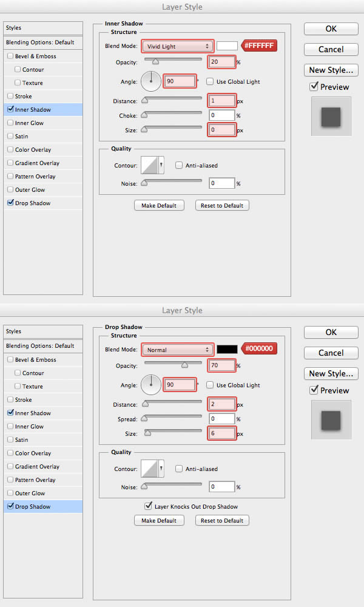Click the Choke percentage input field

tap(221, 115)
